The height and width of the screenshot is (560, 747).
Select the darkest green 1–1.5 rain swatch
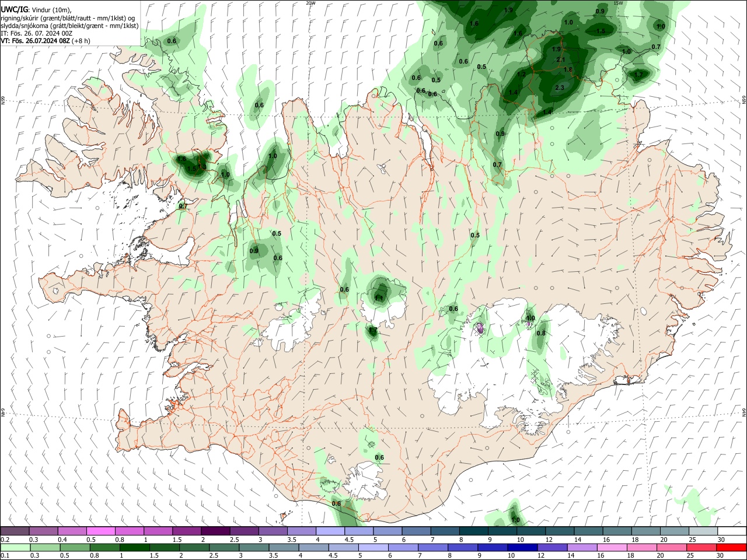pyautogui.click(x=135, y=547)
